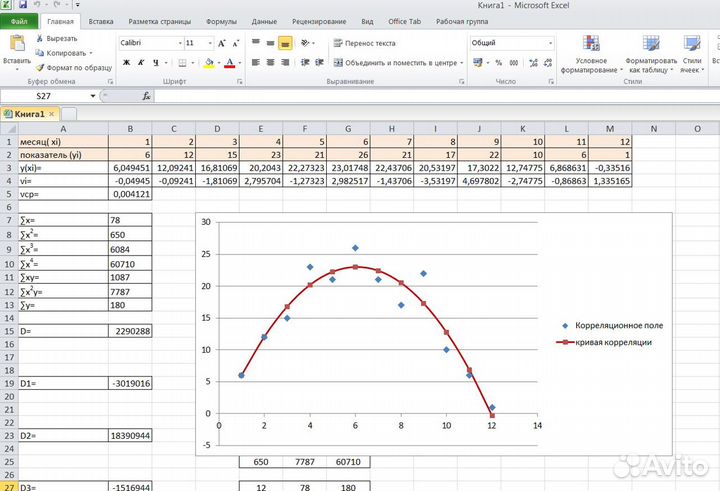Click the cell borders icon
Image resolution: width=720 pixels, height=491 pixels.
pos(182,62)
